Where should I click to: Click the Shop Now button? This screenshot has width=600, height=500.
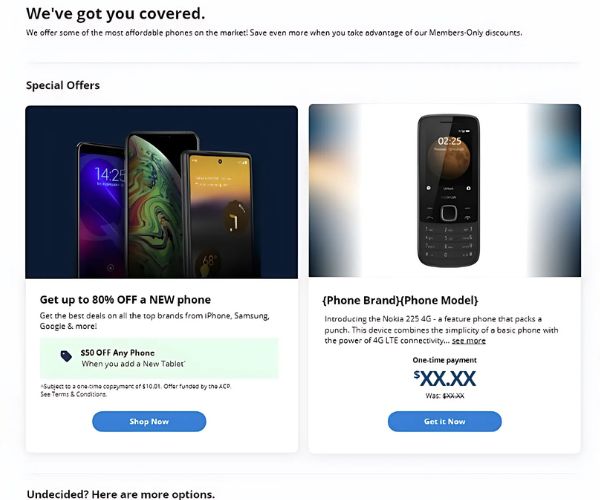point(149,422)
